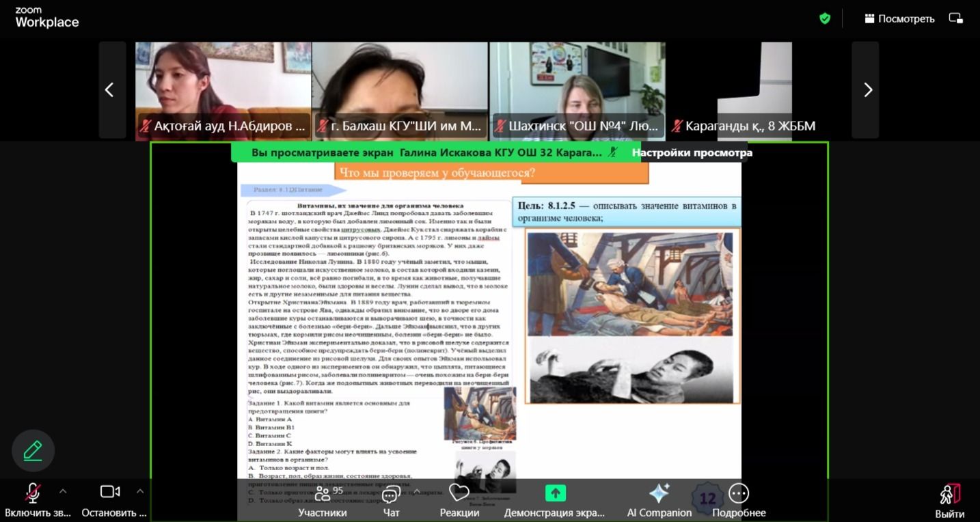Screen dimensions: 980x522
Task: Expand audio options arrow beside the microphone
Action: [x=63, y=491]
